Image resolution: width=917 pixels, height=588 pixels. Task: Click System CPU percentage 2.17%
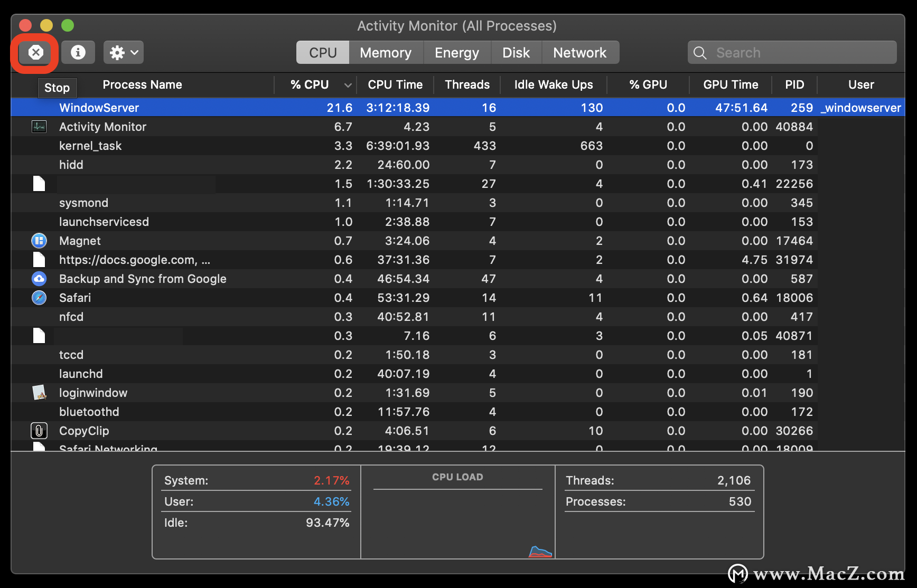tap(332, 480)
